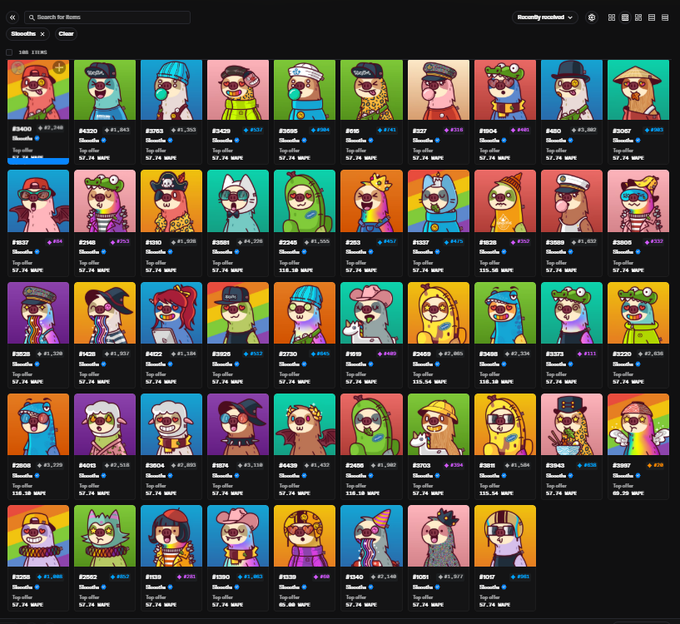Select item #3400 using its plus circle
Viewport: 680px width, 624px height.
59,67
